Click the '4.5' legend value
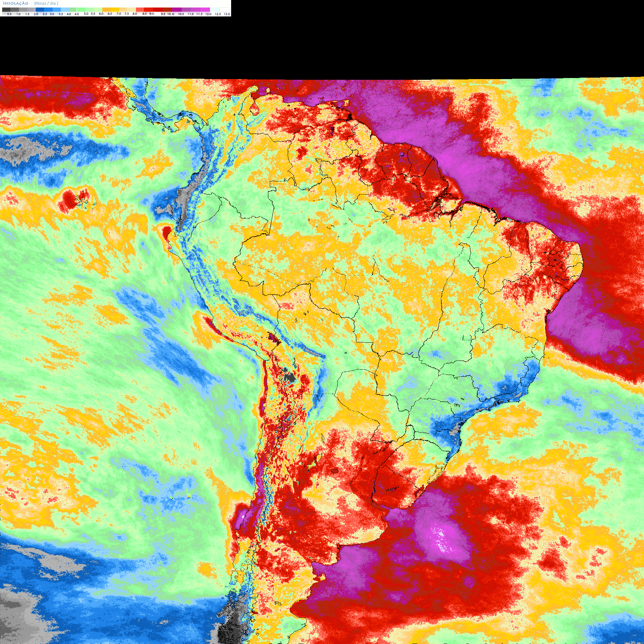644x644 pixels. click(x=77, y=14)
